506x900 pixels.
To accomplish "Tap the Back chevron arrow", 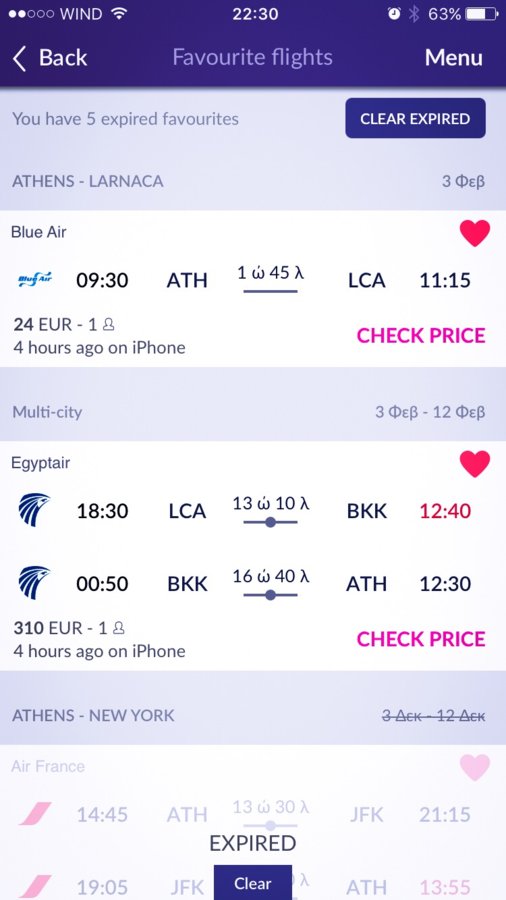I will click(20, 59).
